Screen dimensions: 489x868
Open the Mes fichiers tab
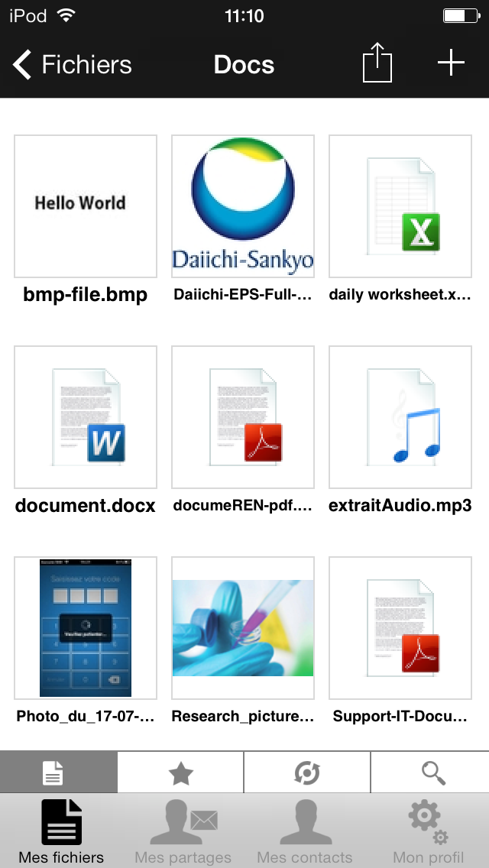(x=61, y=831)
